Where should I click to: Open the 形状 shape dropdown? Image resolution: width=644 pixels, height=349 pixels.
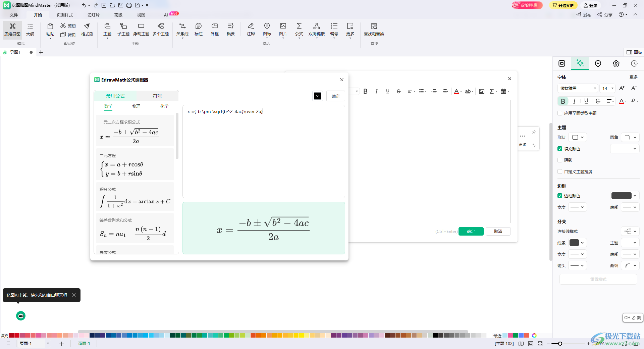pyautogui.click(x=578, y=137)
